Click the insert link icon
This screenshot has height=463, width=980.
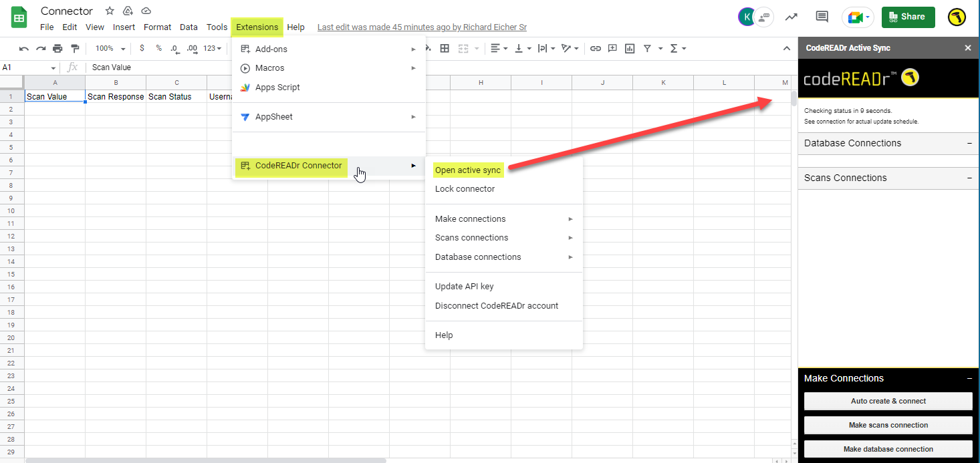595,49
